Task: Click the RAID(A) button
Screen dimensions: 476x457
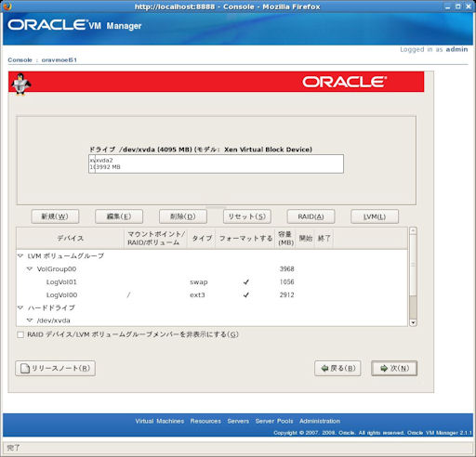Action: [x=311, y=216]
